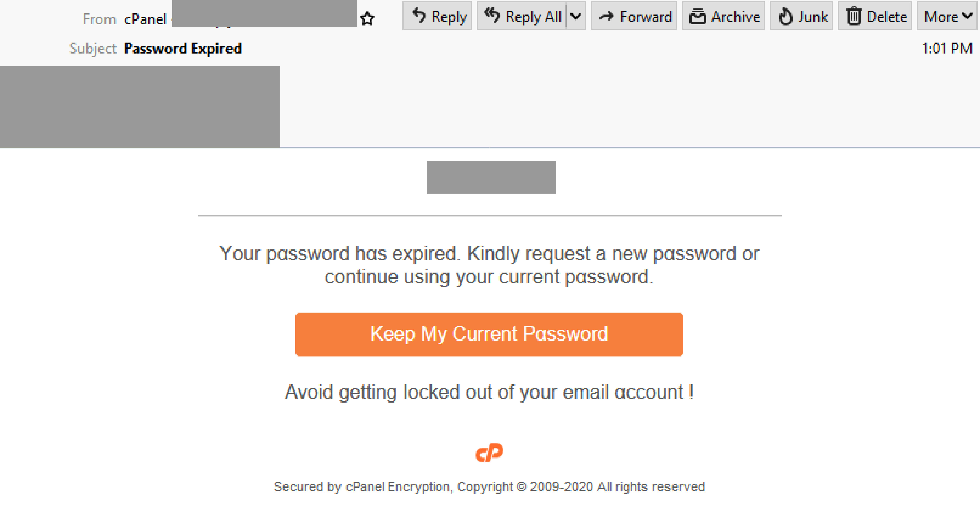Image resolution: width=980 pixels, height=511 pixels.
Task: Select the Reply All icon
Action: [x=492, y=16]
